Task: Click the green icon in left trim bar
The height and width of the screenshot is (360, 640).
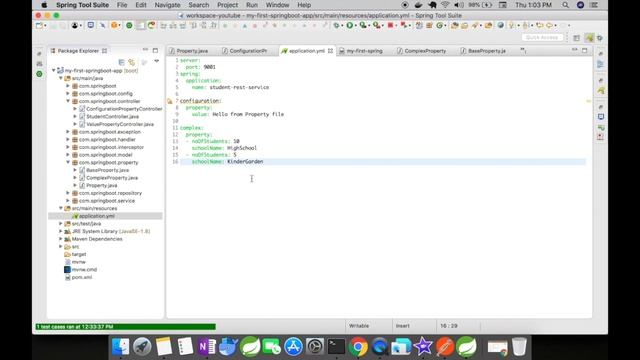Action: [x=39, y=74]
